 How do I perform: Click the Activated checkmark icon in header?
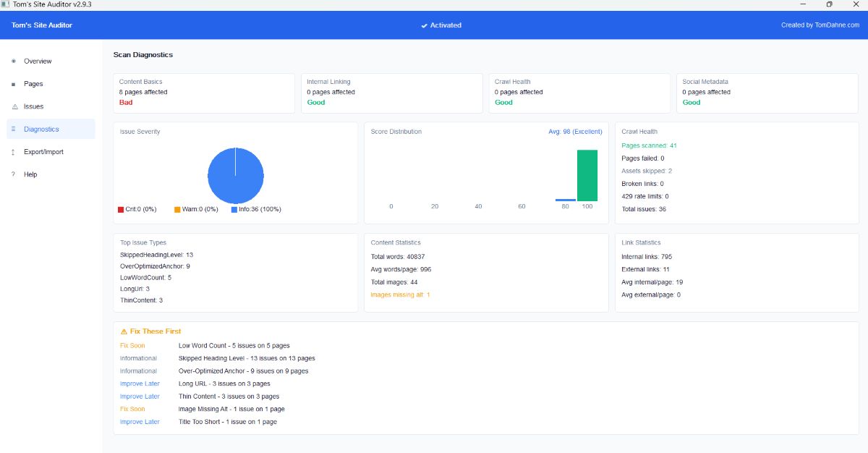click(424, 25)
